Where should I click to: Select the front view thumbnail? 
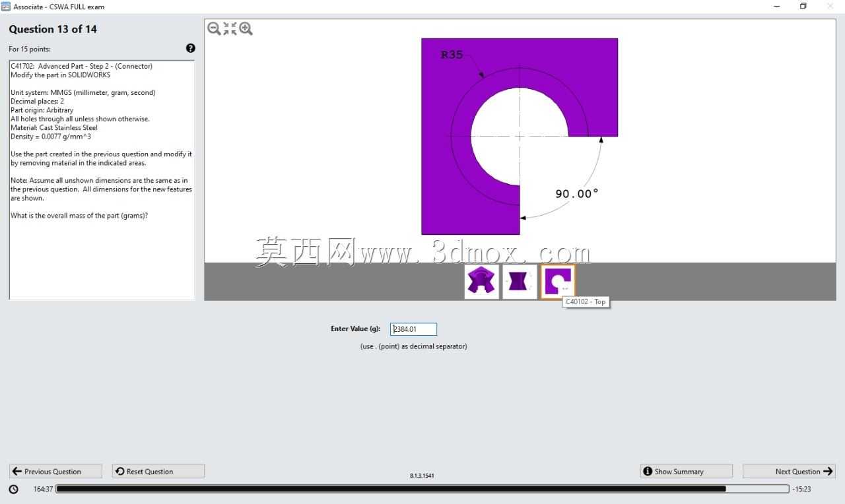[520, 282]
